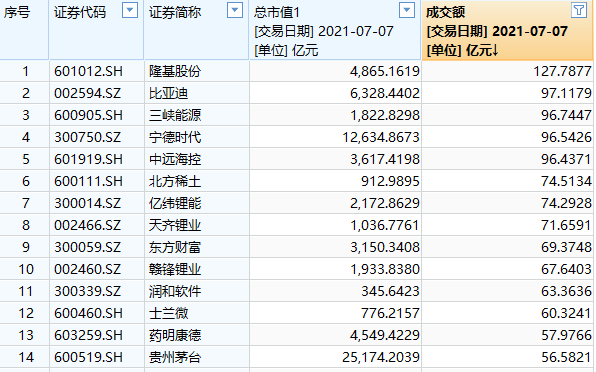596x372 pixels.
Task: Click the funnel filter icon in 成交额 header
Action: (x=579, y=10)
